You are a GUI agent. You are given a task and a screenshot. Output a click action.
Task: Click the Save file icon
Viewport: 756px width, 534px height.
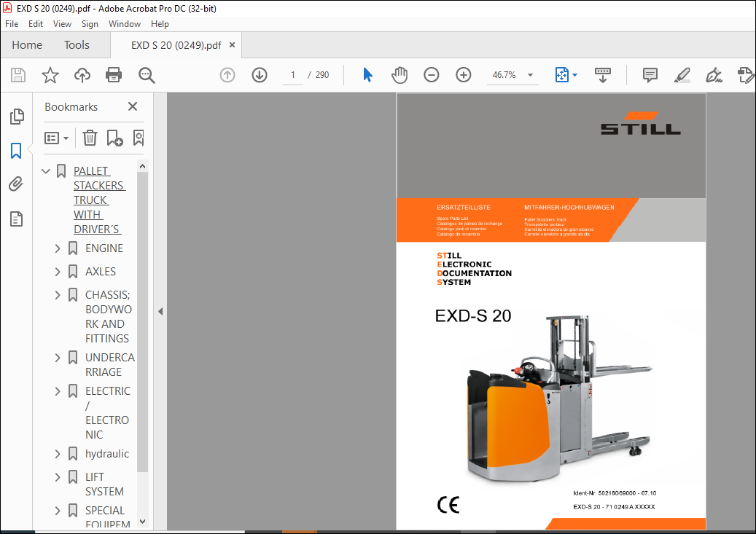[x=18, y=75]
